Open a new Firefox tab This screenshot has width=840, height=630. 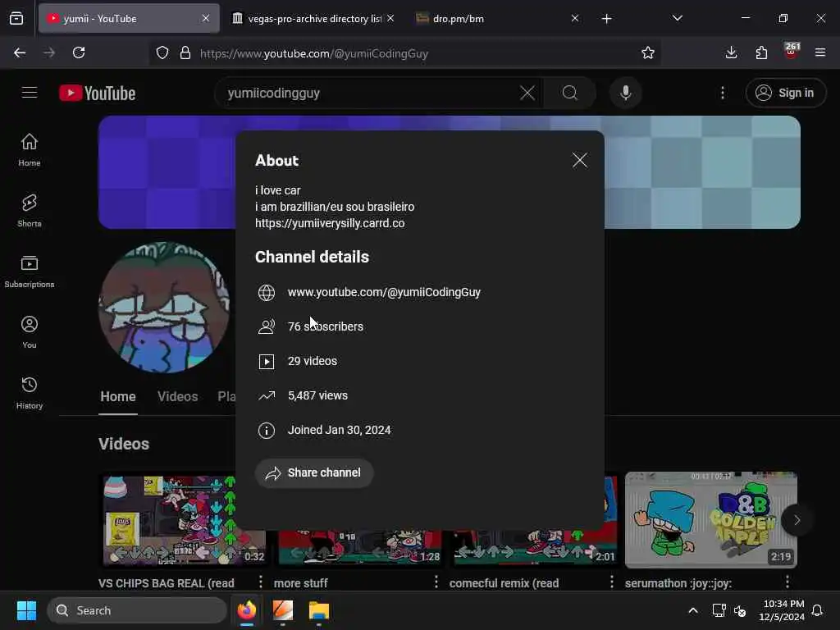(x=606, y=19)
